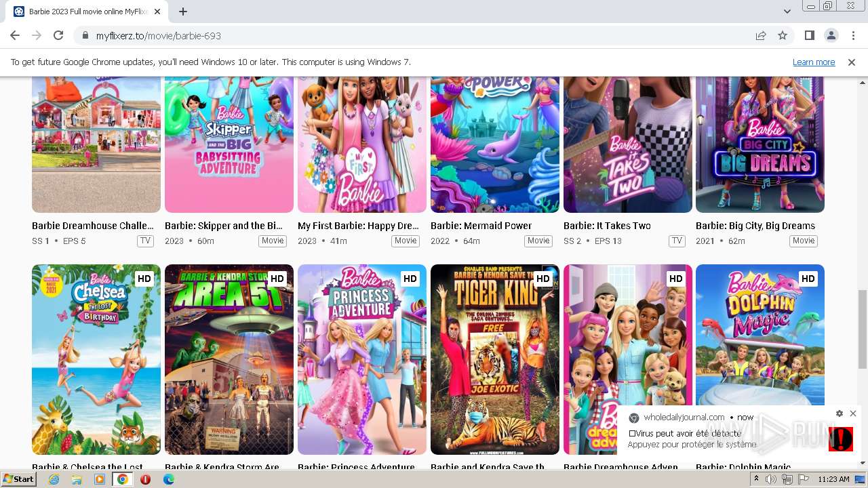
Task: Click Barbie: Big City, Big Dreams title
Action: tap(755, 226)
